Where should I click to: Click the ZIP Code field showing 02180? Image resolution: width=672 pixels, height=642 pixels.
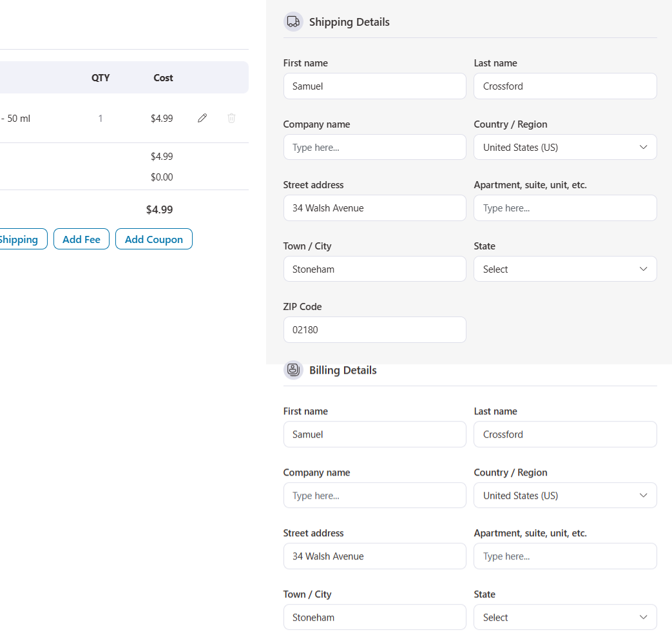click(x=374, y=329)
